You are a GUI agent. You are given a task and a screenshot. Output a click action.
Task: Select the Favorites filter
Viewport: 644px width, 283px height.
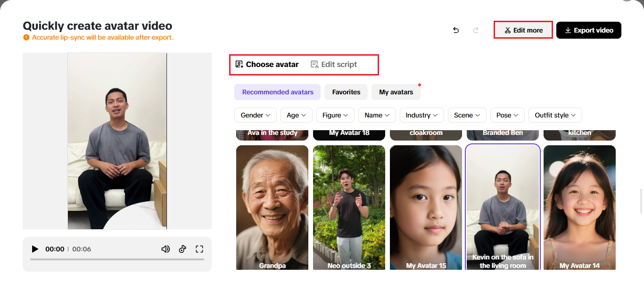[x=346, y=92]
